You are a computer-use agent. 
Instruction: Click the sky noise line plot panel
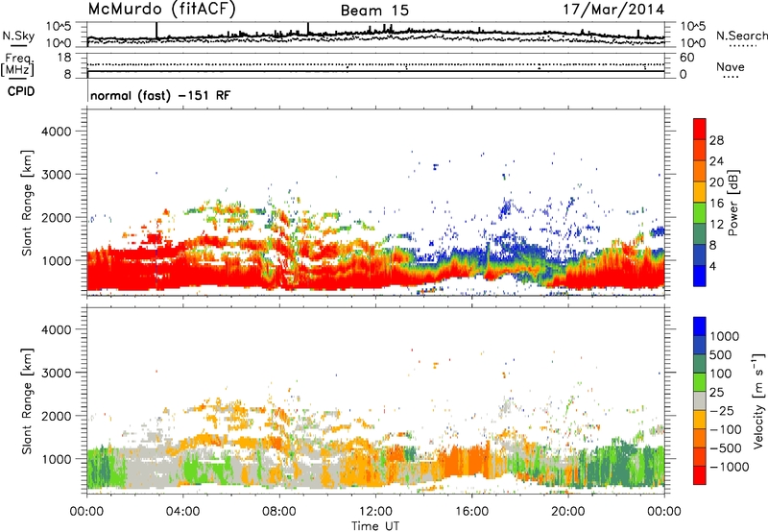tap(375, 35)
